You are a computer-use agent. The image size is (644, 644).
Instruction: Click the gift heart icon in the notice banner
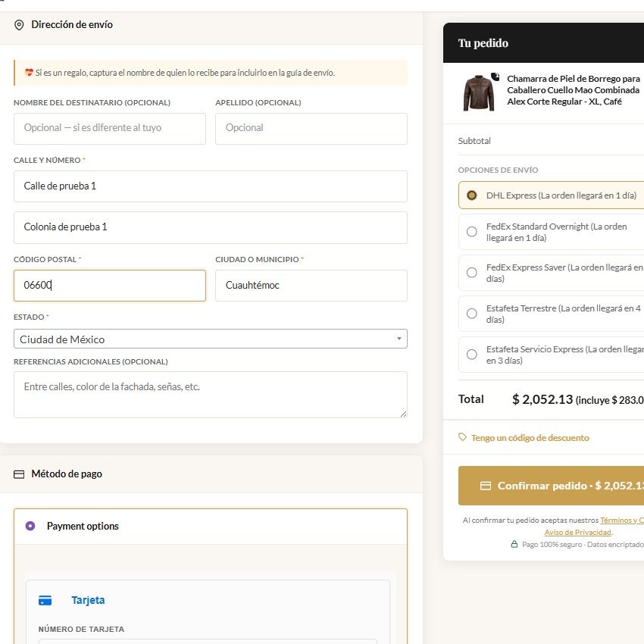point(29,73)
